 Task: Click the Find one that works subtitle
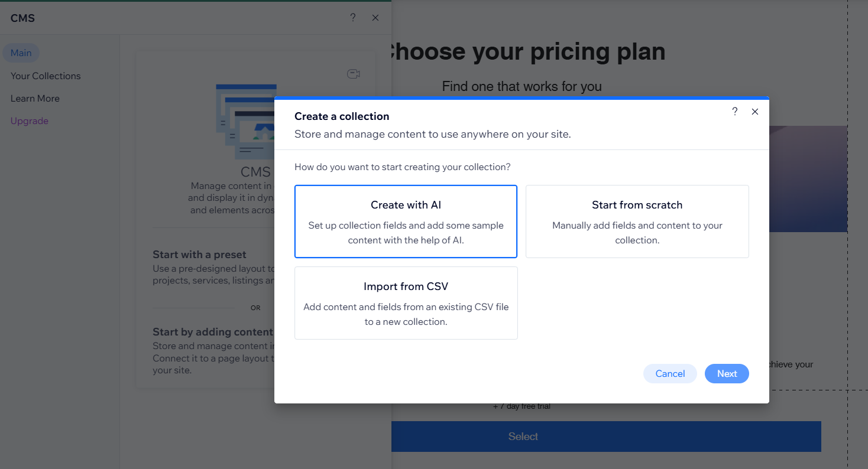(x=522, y=86)
